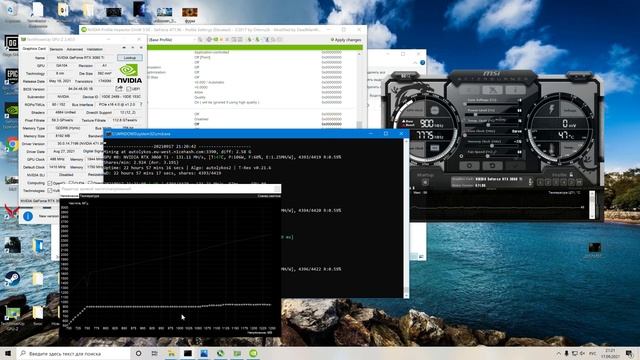
Task: Open Steam desktop icon
Action: 11,280
